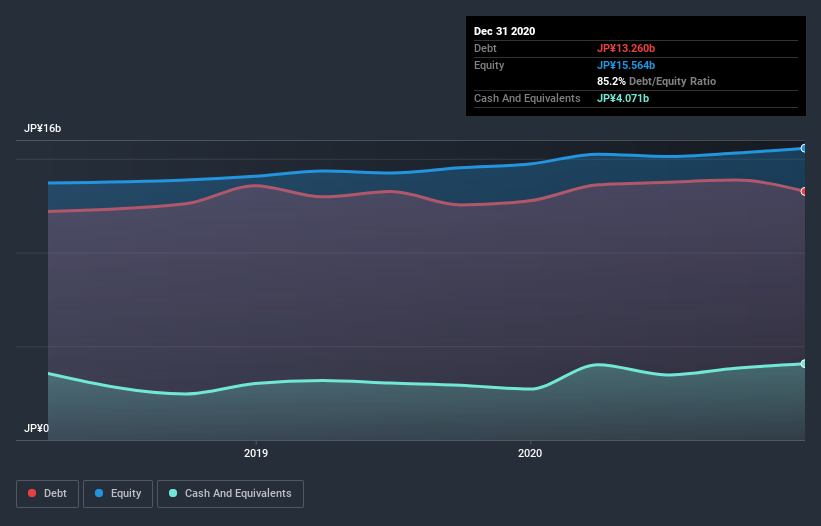Click the JP¥13.260b debt value

[x=626, y=48]
